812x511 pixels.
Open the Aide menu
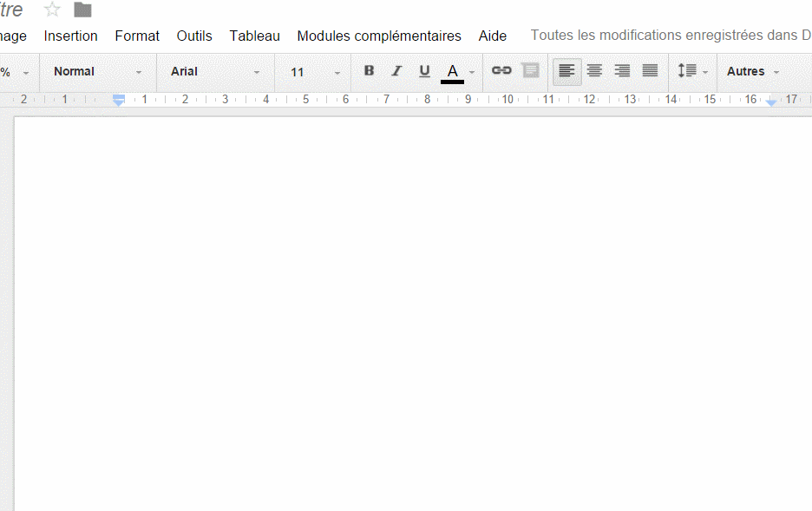coord(493,36)
